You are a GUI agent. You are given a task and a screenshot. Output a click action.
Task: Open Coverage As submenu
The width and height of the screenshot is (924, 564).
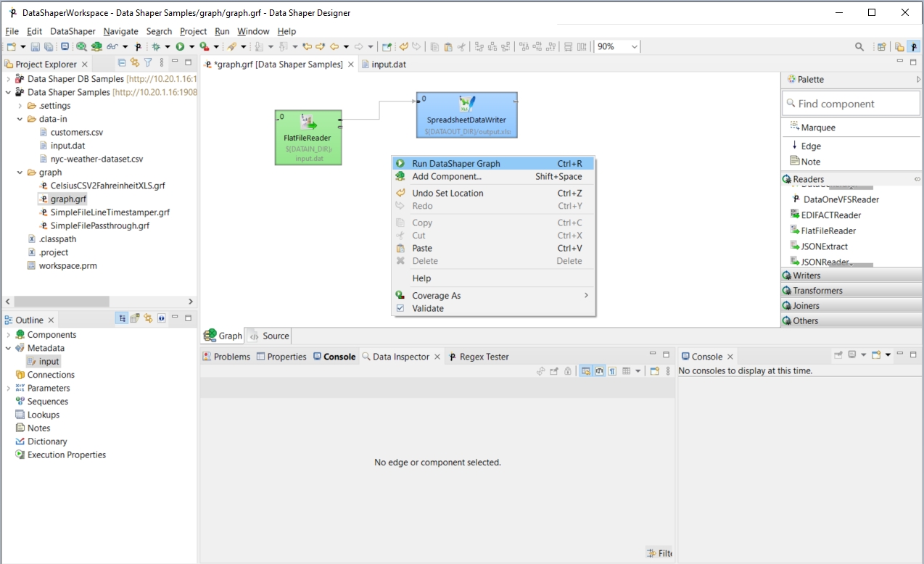(492, 296)
